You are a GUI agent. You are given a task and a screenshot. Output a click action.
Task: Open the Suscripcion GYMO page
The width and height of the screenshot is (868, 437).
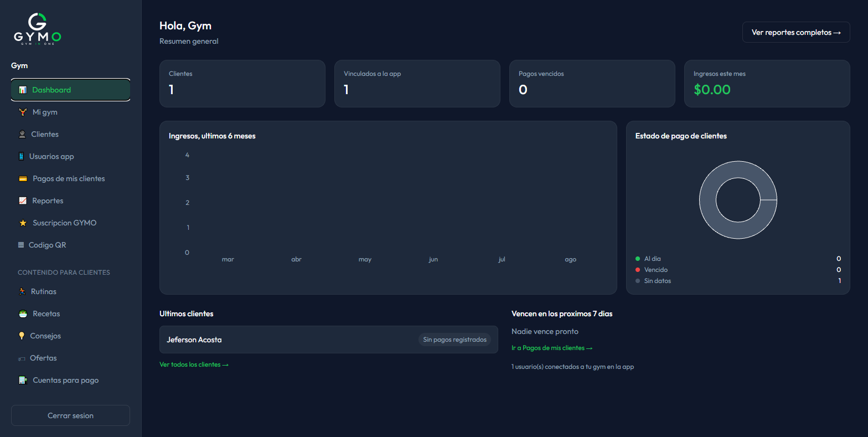point(70,223)
